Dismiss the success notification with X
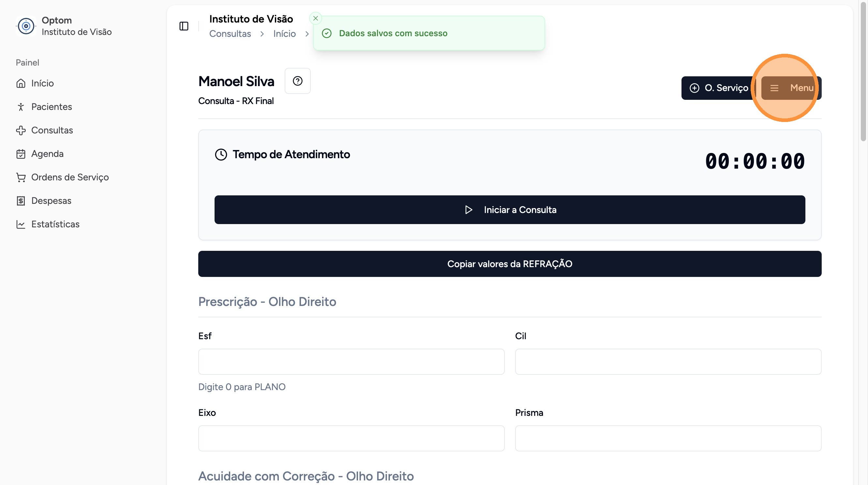 pos(315,19)
